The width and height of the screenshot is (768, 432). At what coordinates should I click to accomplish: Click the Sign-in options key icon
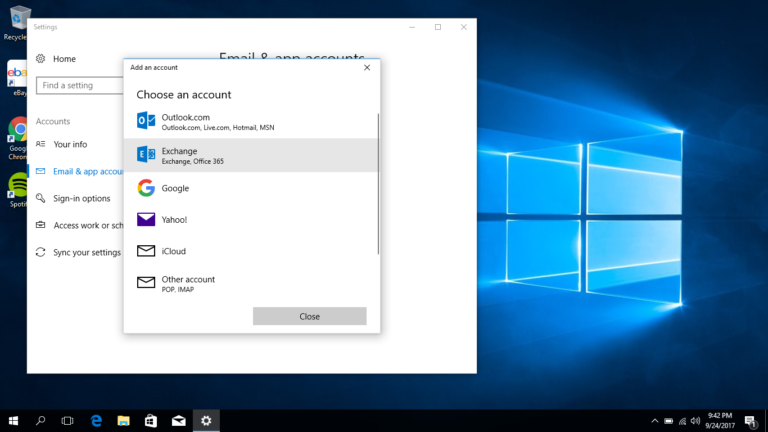41,198
